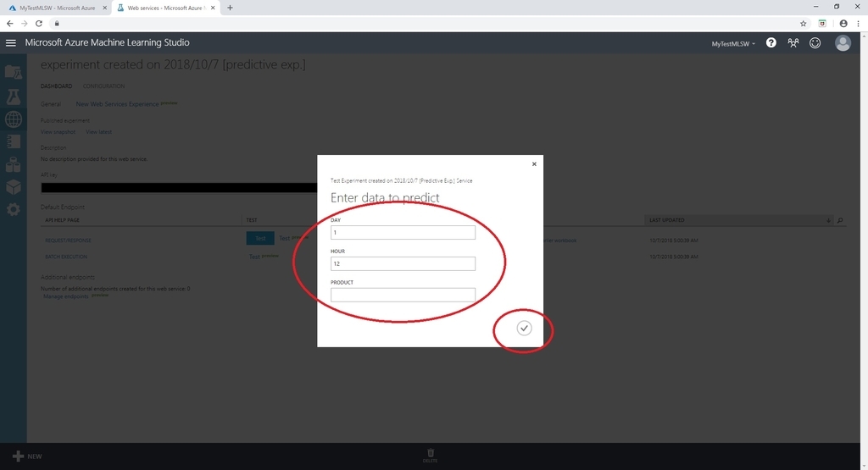Open the BATCH EXECUTION API help link

(66, 257)
